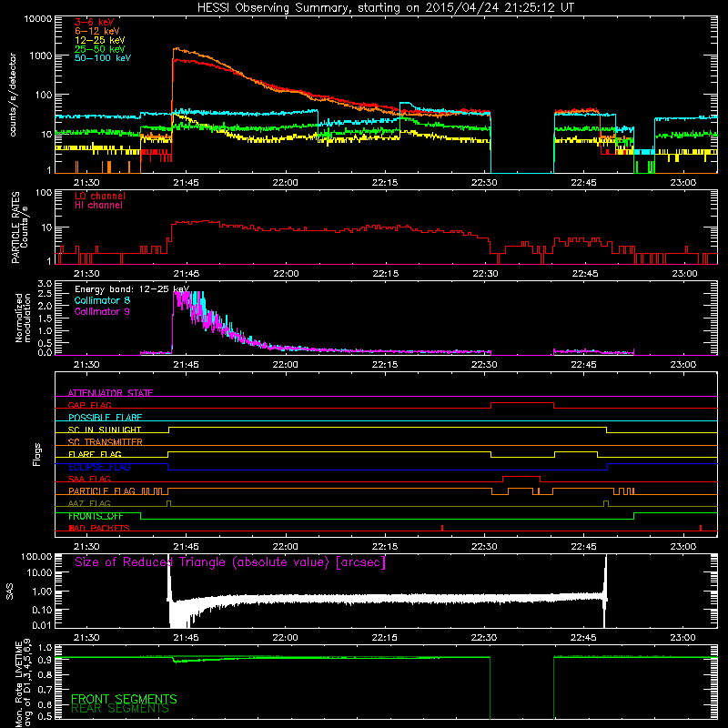Click the 1000 tick label on the counts axis
Screen dimensions: 728x728
pos(40,56)
